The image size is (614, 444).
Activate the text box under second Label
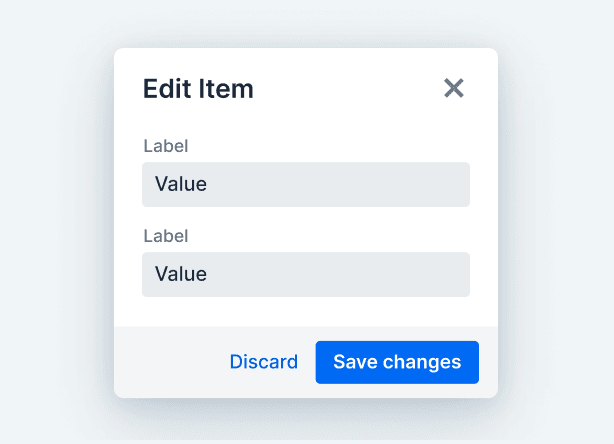(306, 274)
